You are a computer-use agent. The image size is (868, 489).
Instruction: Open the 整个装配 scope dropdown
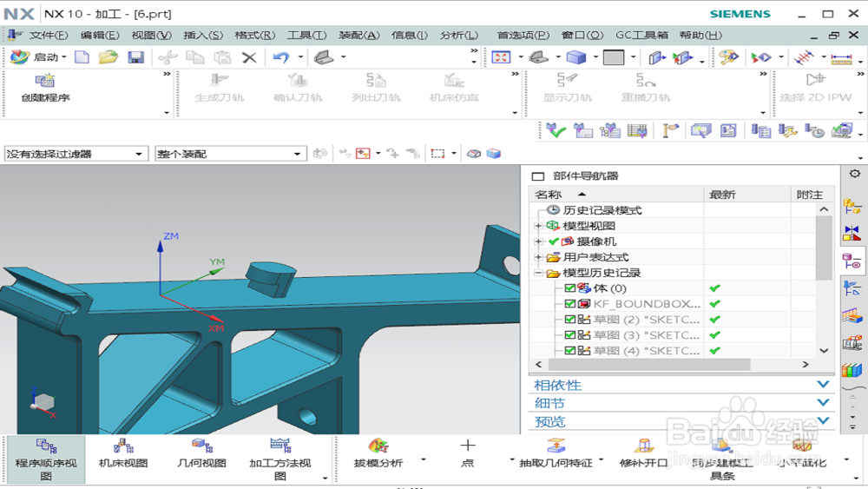click(230, 154)
